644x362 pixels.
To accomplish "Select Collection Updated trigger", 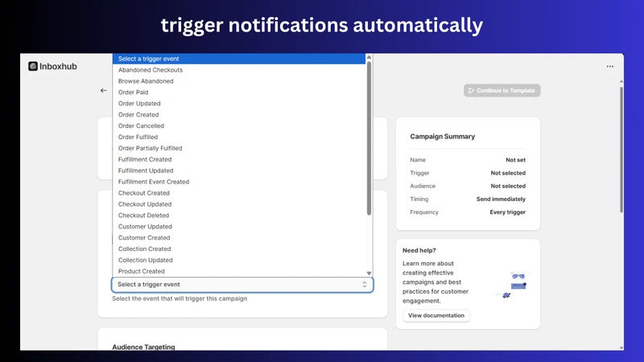I will tap(239, 260).
